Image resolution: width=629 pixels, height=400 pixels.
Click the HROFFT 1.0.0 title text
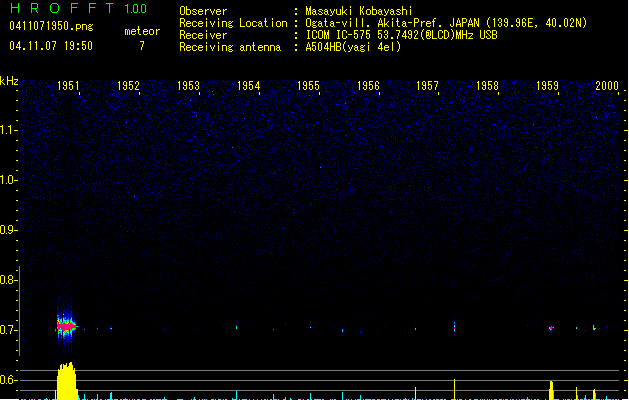pos(78,8)
